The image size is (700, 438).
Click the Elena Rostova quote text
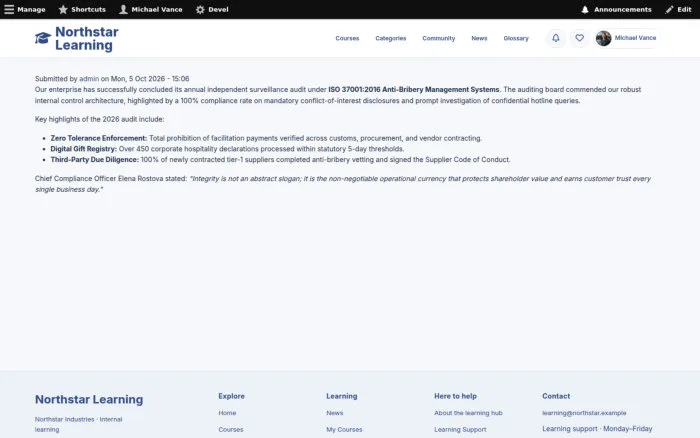tap(343, 184)
